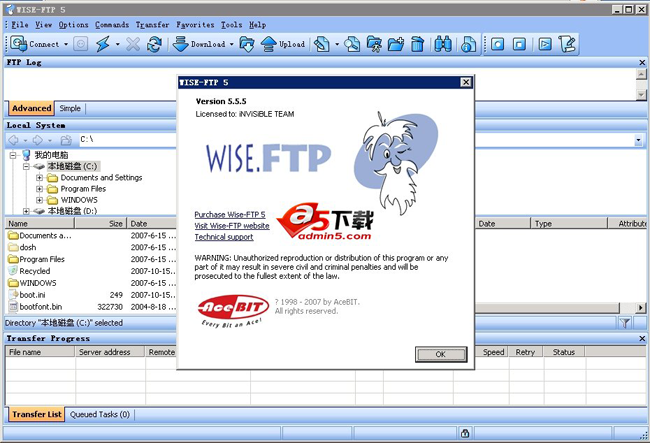Viewport: 650px width, 443px height.
Task: Open the Options menu
Action: [73, 25]
